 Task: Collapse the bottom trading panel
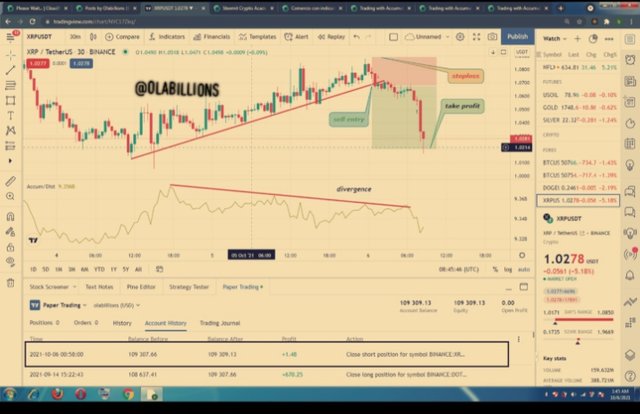508,287
